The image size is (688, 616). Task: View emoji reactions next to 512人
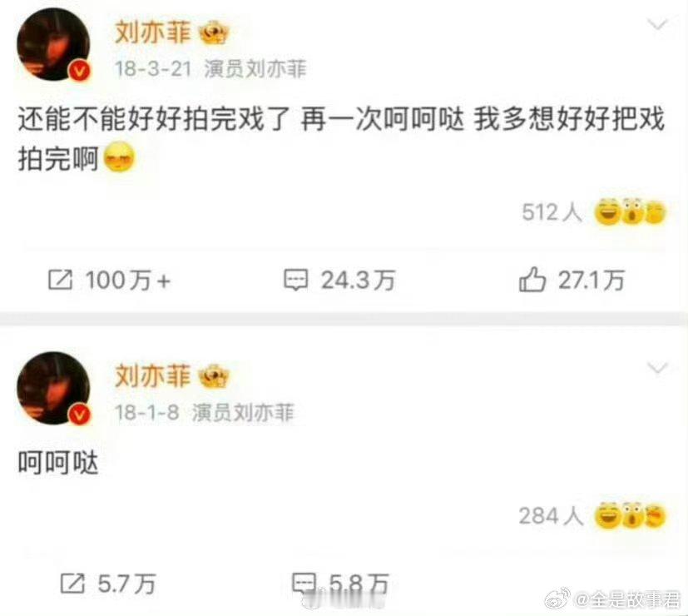pos(630,211)
